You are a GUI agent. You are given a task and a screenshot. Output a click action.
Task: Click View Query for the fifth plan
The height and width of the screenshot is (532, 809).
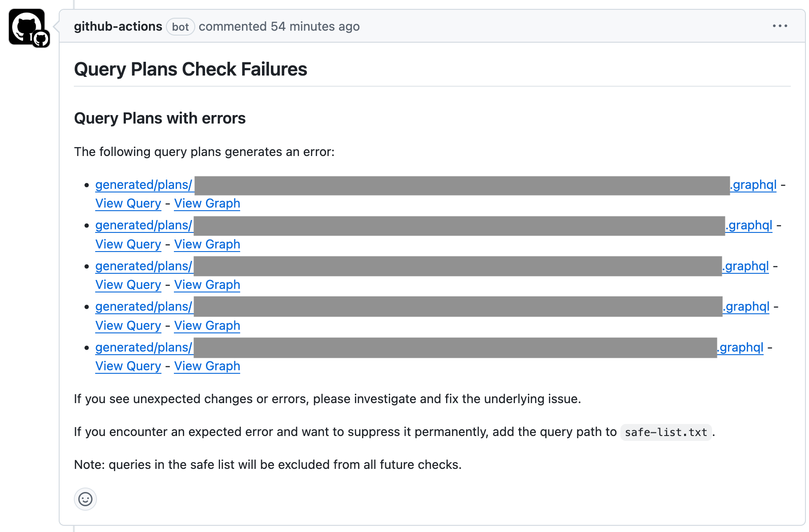point(128,366)
